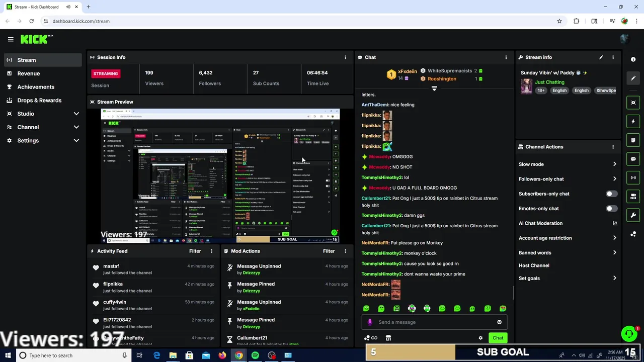Click the three-dots cluster icon in the right rail

point(633,234)
